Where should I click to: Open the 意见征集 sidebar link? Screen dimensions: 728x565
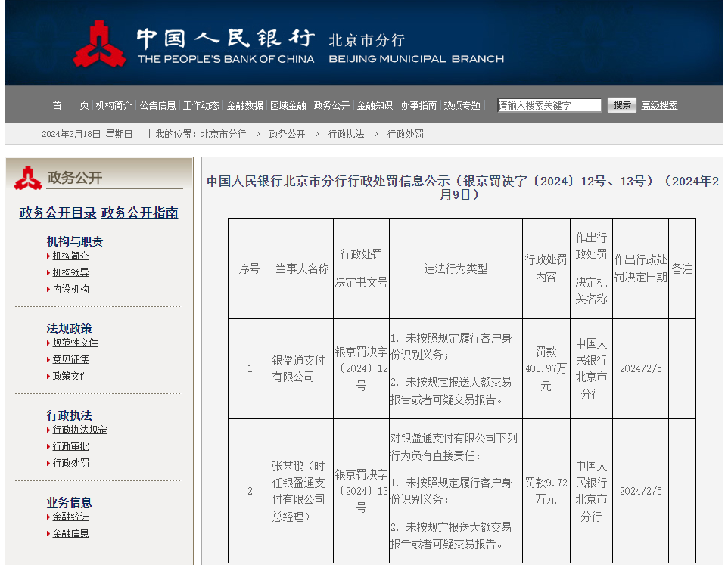coord(70,359)
